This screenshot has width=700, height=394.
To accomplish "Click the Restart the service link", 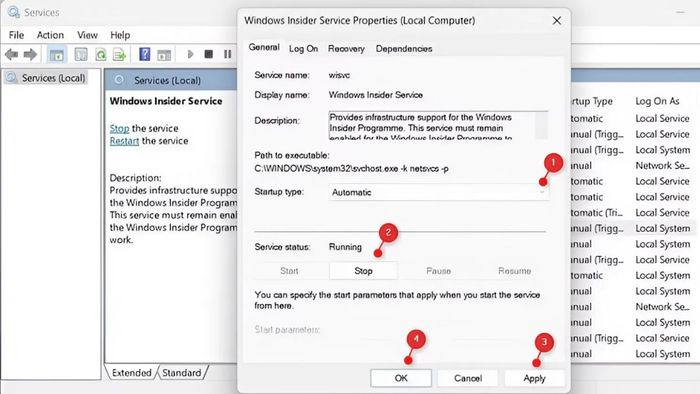I will (124, 141).
